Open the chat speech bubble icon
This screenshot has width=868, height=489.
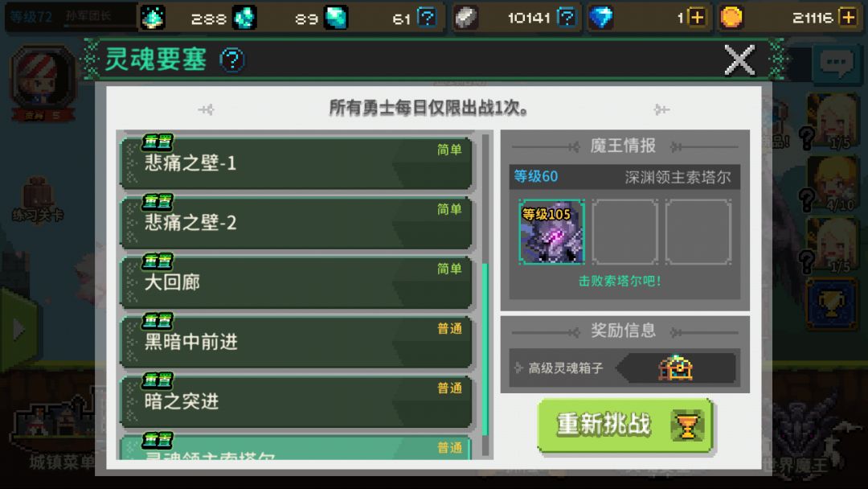836,63
